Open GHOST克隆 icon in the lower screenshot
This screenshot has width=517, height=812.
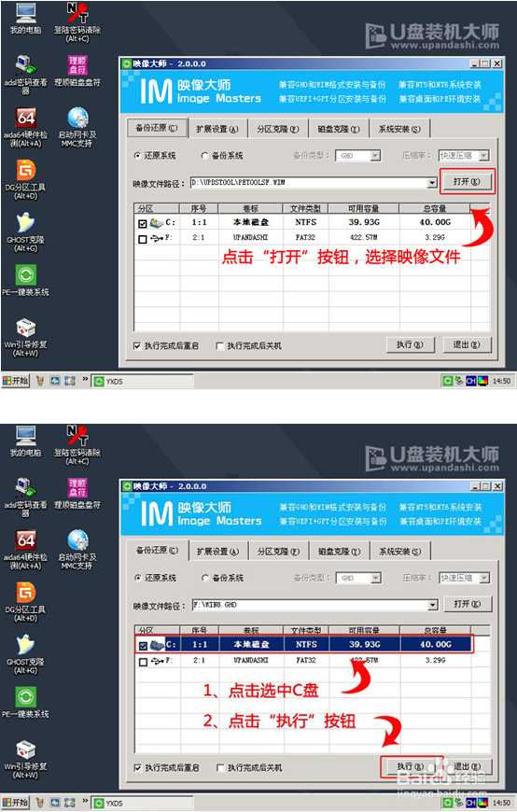click(x=25, y=654)
